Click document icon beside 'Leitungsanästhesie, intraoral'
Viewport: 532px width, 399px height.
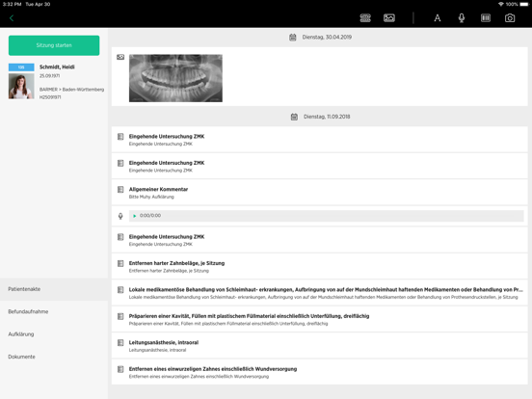(120, 343)
